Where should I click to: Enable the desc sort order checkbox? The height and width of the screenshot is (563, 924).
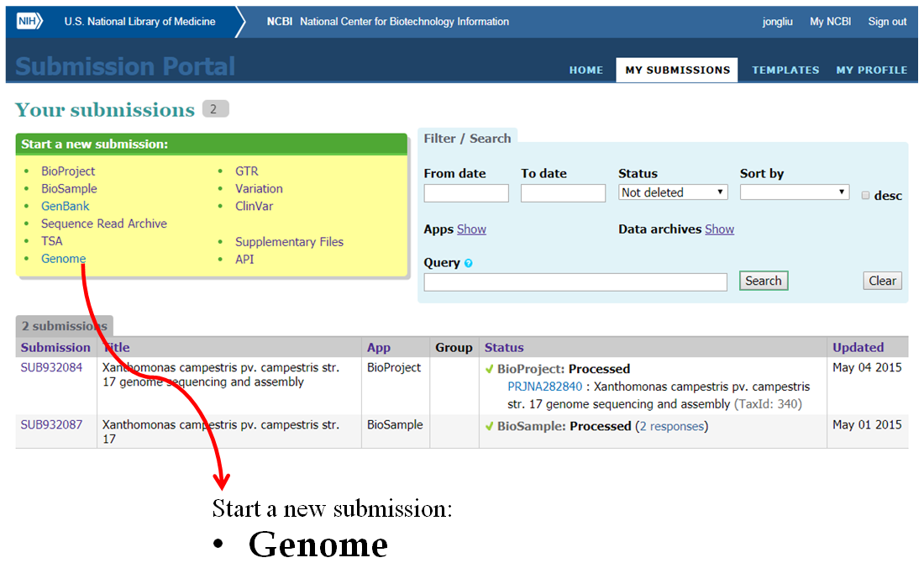point(865,196)
